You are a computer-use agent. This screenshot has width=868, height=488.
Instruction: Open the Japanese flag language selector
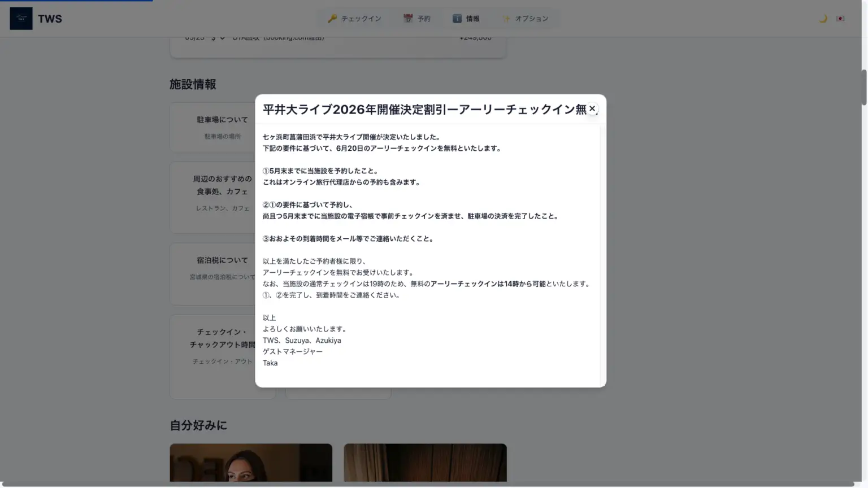click(840, 19)
